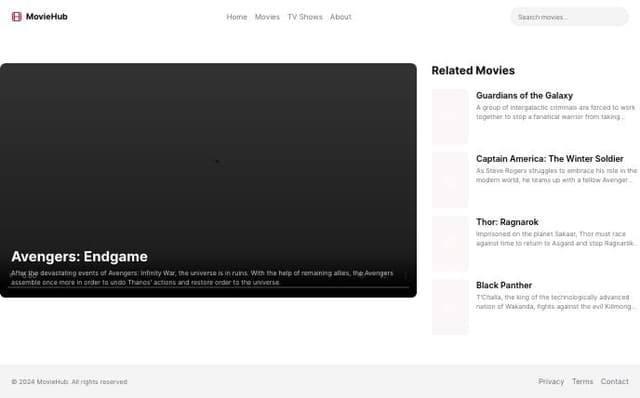Viewport: 640px width, 398px height.
Task: Open Black Panther title link
Action: pyautogui.click(x=504, y=285)
